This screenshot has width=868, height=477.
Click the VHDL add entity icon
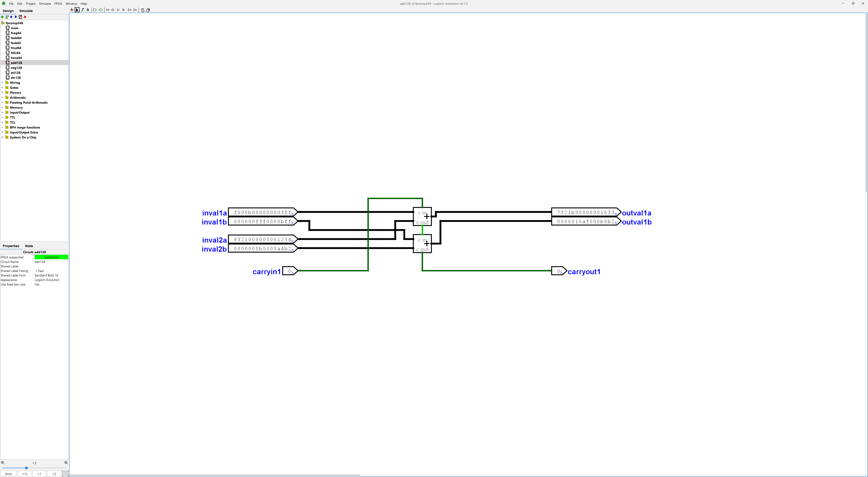point(7,17)
